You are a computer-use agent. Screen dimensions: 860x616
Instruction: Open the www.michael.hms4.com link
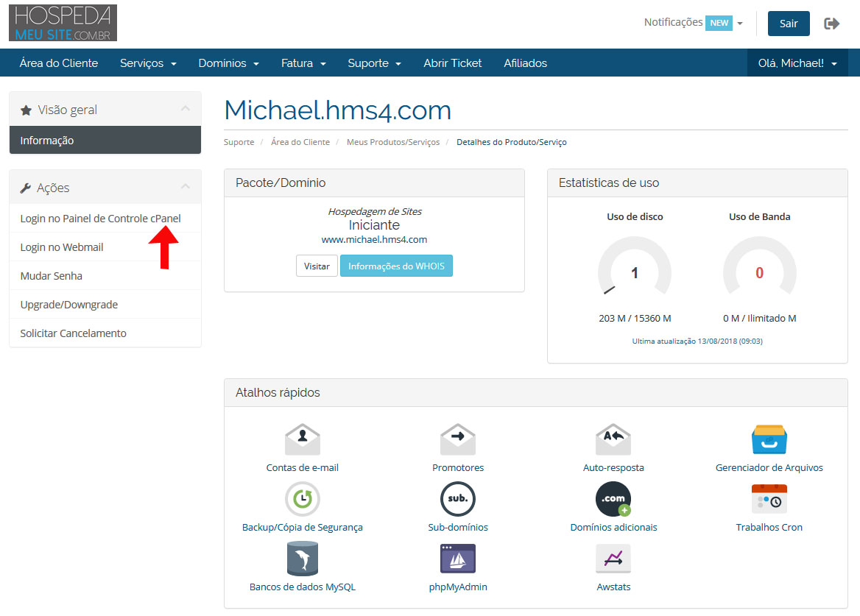point(374,239)
